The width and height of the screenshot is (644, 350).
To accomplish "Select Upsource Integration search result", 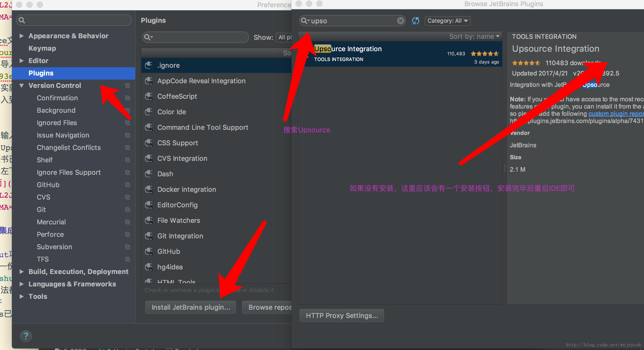I will (400, 54).
